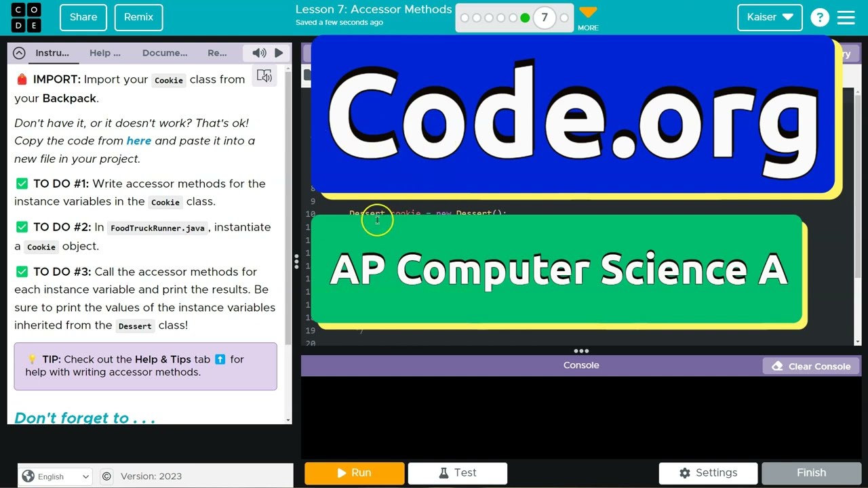868x488 pixels.
Task: Open the immersive reader icon
Action: pyautogui.click(x=264, y=76)
